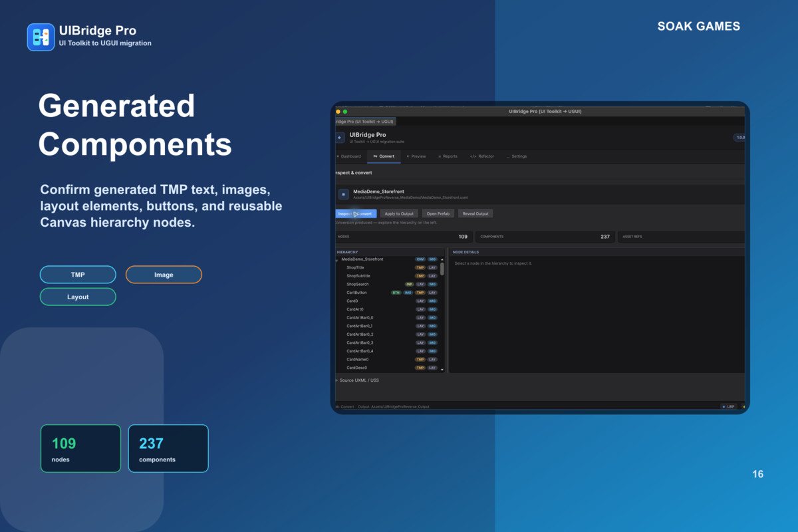Viewport: 798px width, 532px height.
Task: Click the hierarchy scrollbar thumb
Action: (442, 269)
